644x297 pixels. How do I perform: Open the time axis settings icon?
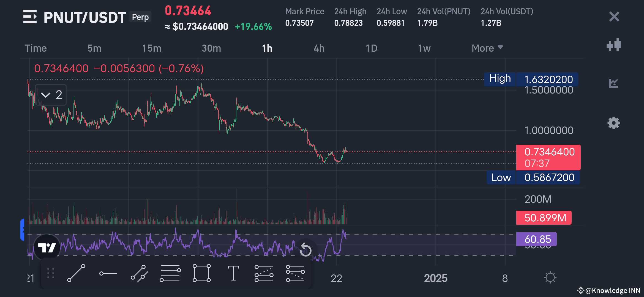[x=550, y=277]
